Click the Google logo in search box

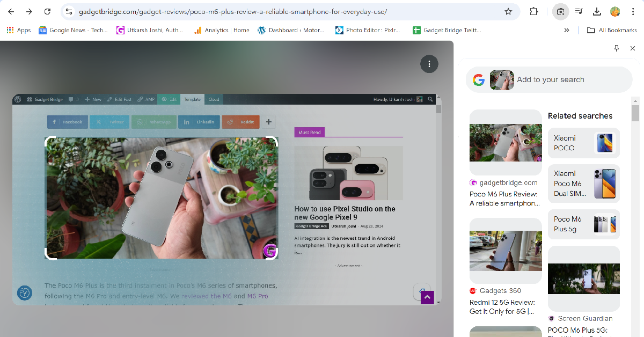(x=479, y=80)
